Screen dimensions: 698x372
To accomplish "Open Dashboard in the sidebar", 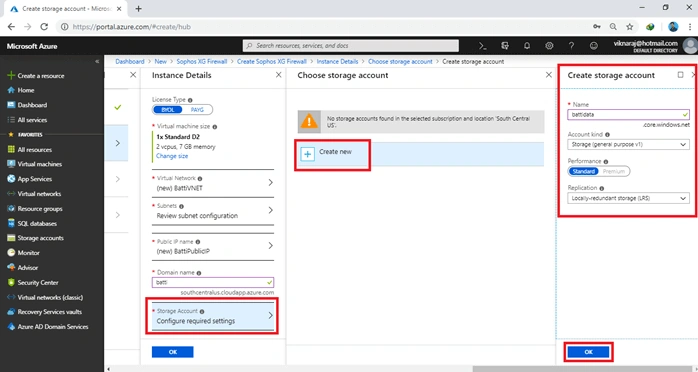I will click(27, 105).
